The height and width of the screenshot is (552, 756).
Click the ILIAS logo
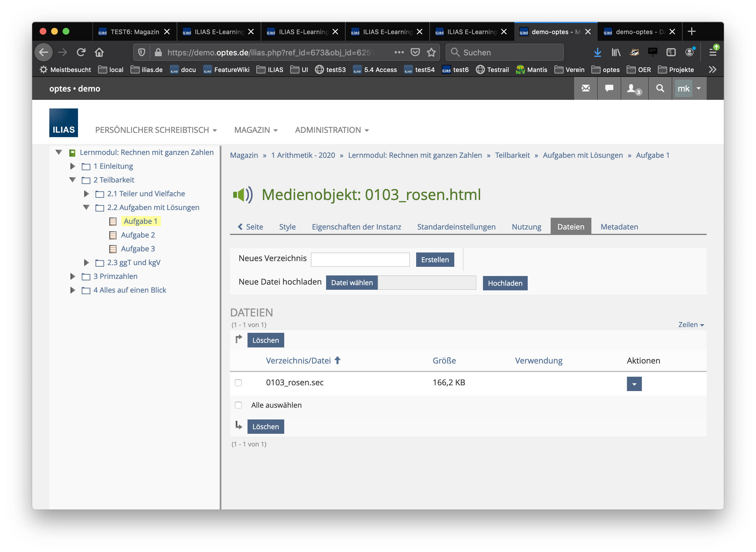[63, 123]
